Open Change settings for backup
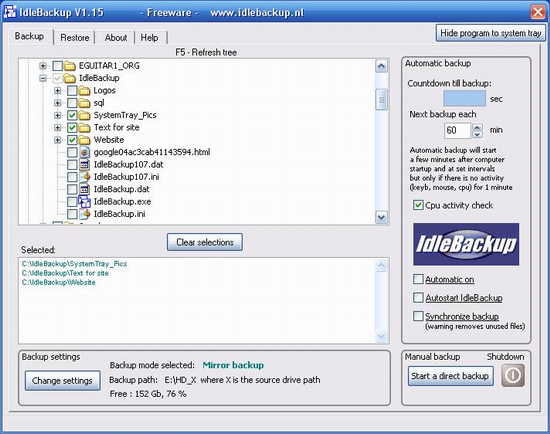The height and width of the screenshot is (434, 550). click(x=62, y=380)
